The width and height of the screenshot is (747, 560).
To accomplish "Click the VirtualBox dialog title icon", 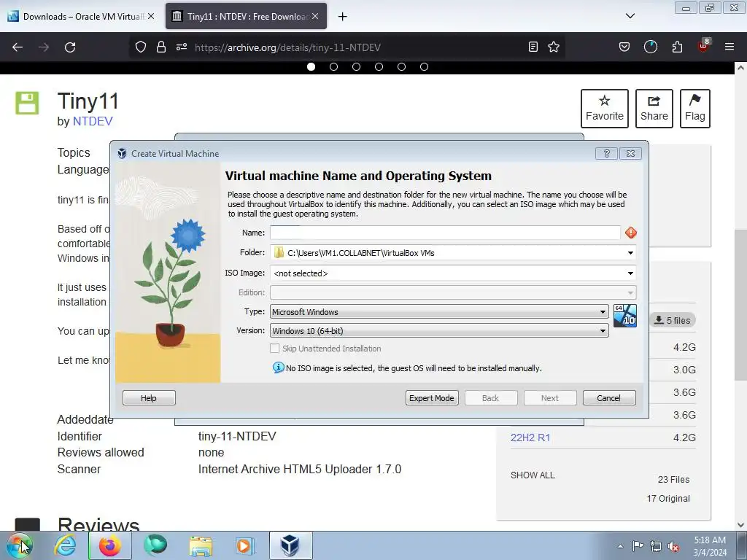I will 122,153.
